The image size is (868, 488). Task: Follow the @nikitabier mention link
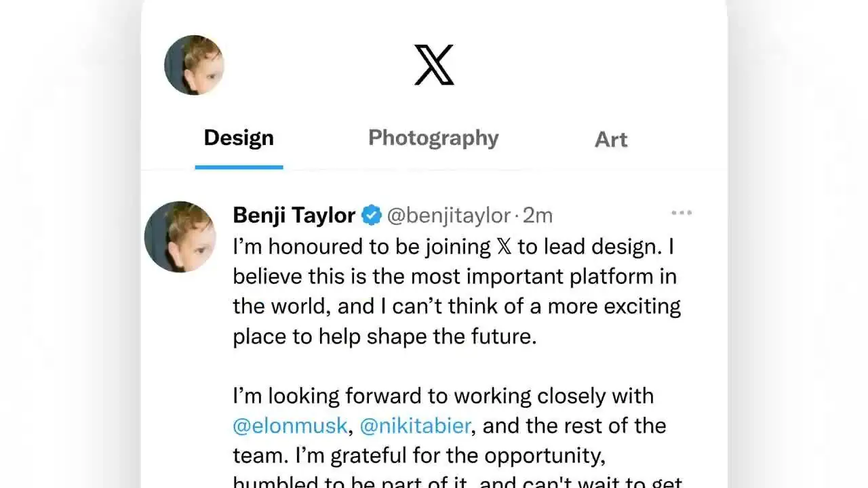click(x=415, y=426)
